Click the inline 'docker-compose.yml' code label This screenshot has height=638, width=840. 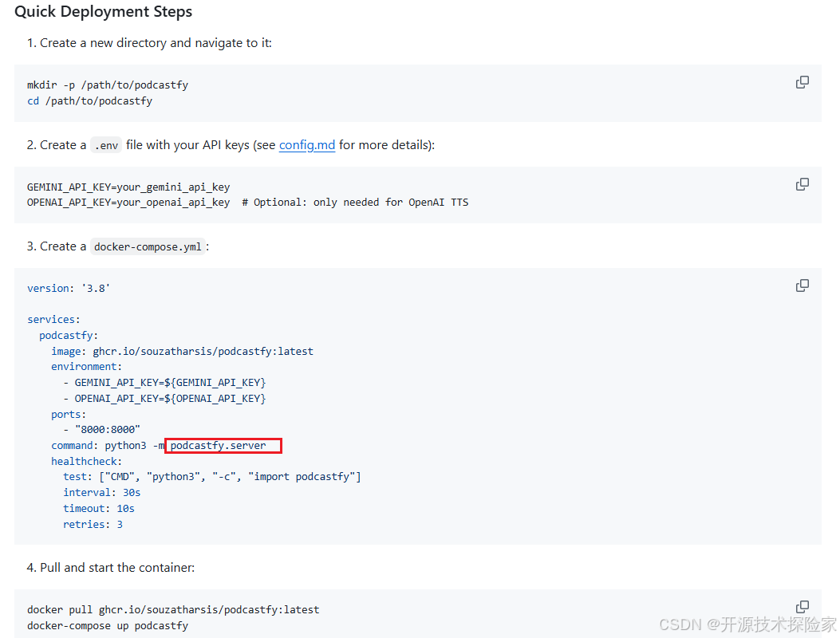click(x=148, y=247)
